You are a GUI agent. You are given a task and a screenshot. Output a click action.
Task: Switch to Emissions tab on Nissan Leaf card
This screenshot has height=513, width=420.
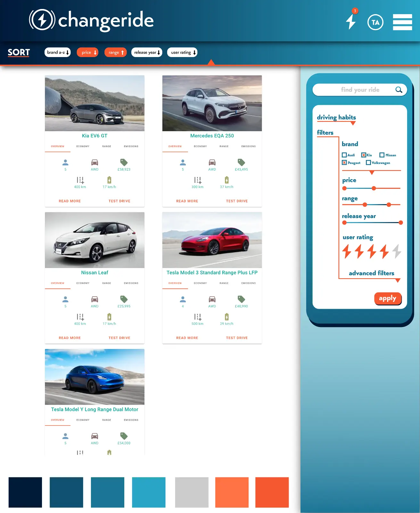coord(131,283)
